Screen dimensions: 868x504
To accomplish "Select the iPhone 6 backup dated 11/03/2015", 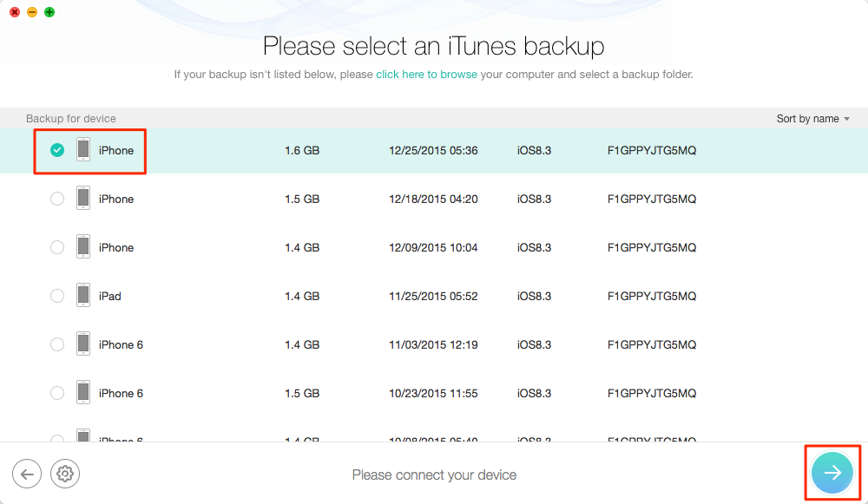I will 57,344.
